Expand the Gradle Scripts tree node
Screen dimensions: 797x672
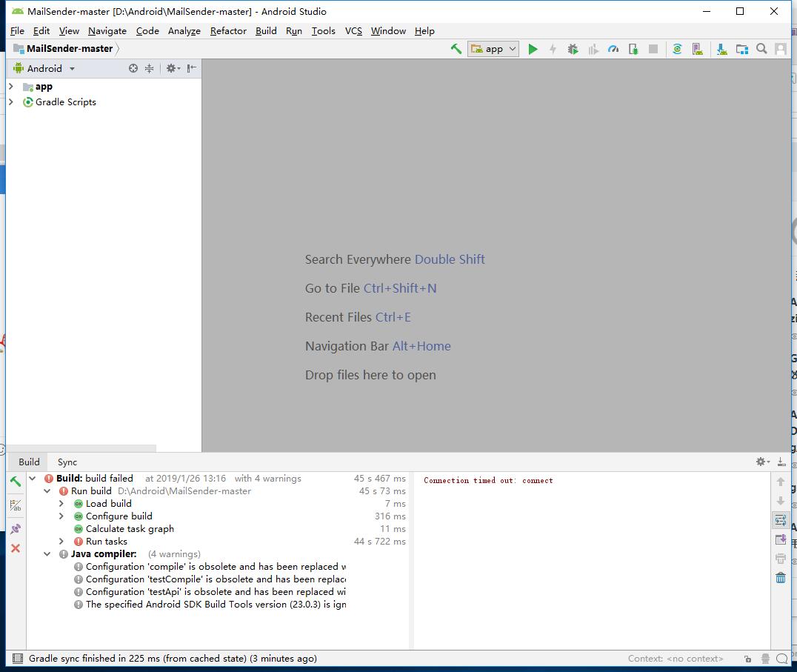(11, 102)
